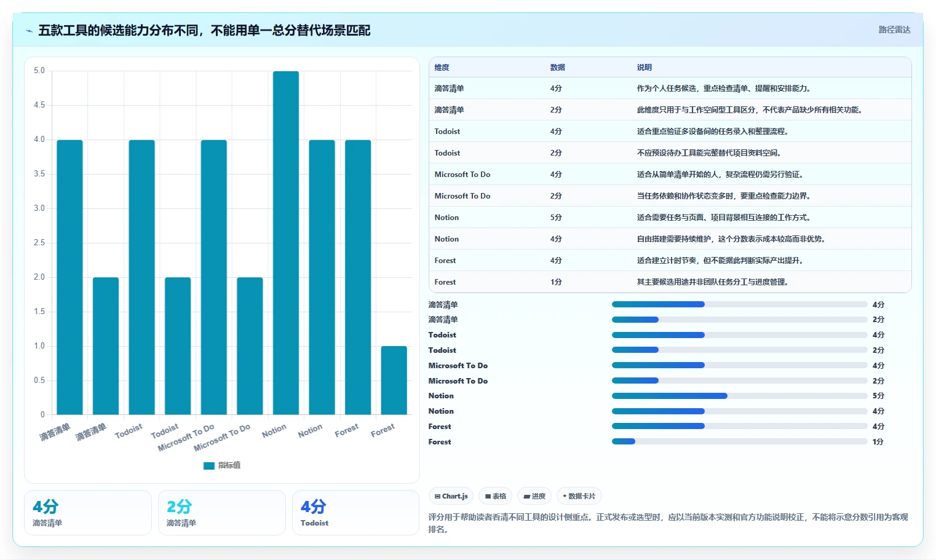The height and width of the screenshot is (560, 936).
Task: Select the cell 适合从简单清单开始的人
Action: [x=720, y=175]
